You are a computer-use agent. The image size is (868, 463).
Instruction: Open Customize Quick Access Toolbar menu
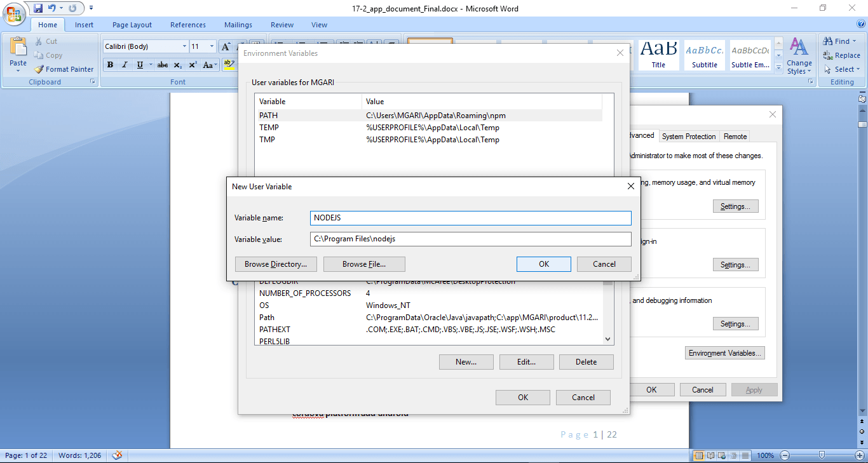(91, 8)
